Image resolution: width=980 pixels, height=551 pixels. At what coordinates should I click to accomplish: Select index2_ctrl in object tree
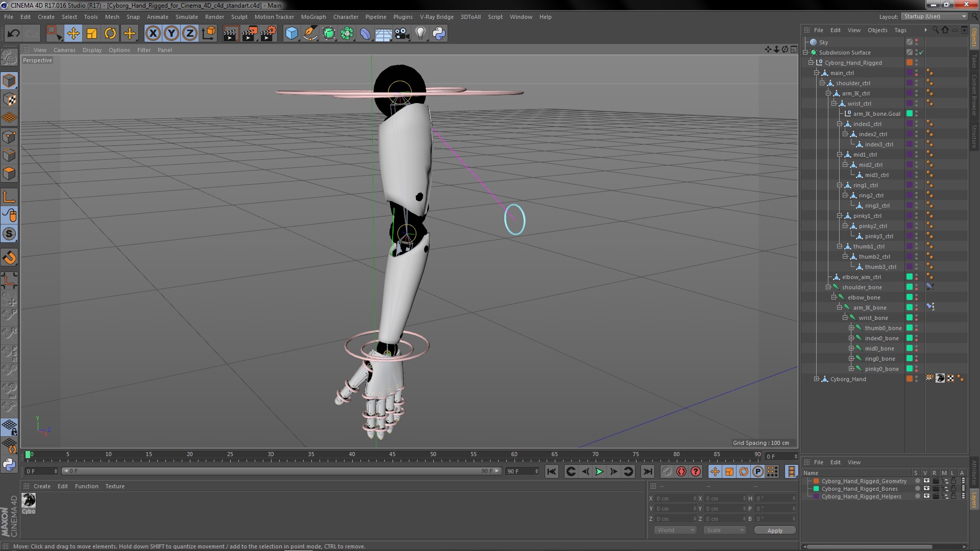[x=873, y=134]
